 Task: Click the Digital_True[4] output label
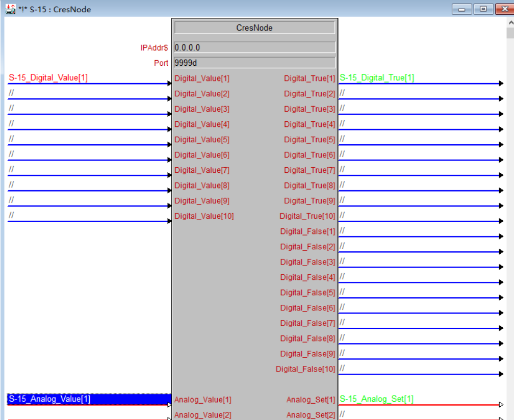click(x=310, y=124)
